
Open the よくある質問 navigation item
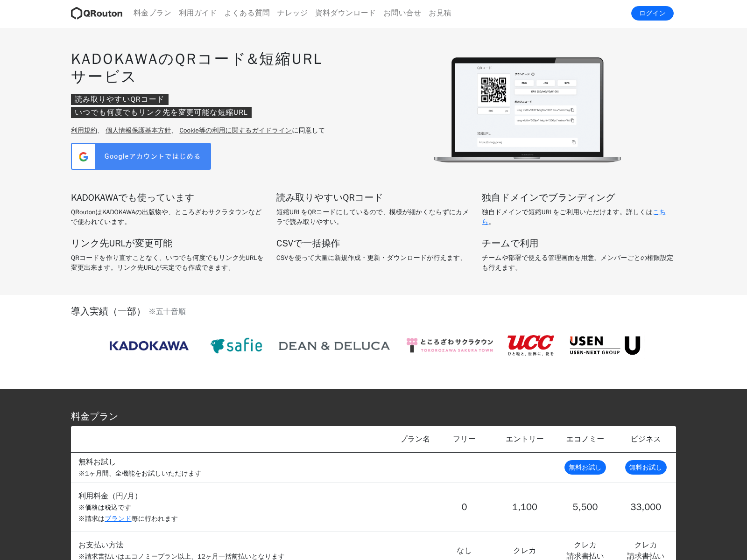tap(247, 13)
